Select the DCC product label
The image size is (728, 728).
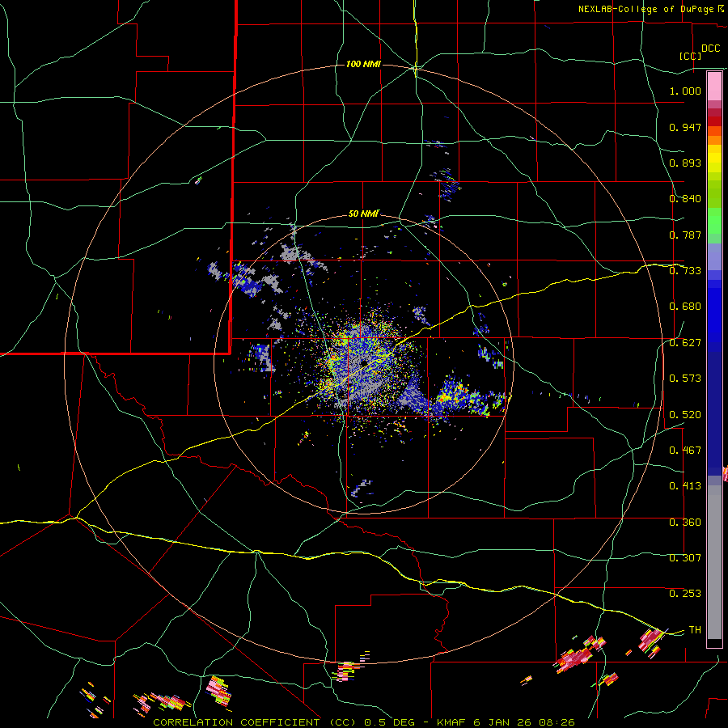tap(711, 49)
